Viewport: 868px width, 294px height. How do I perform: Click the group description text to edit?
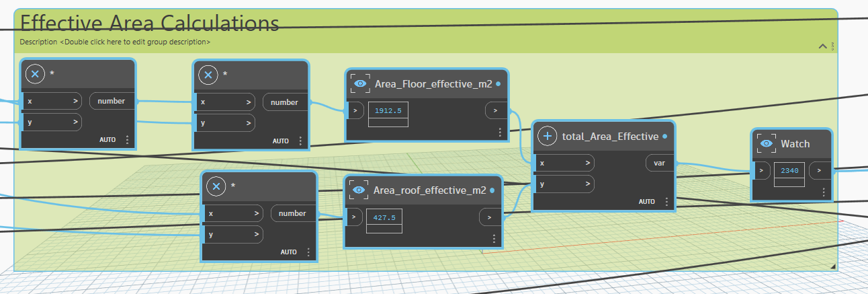coord(115,42)
